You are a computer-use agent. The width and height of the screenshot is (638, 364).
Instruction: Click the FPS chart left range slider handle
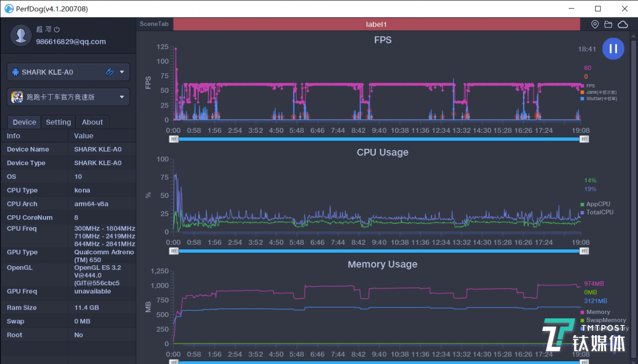click(174, 139)
